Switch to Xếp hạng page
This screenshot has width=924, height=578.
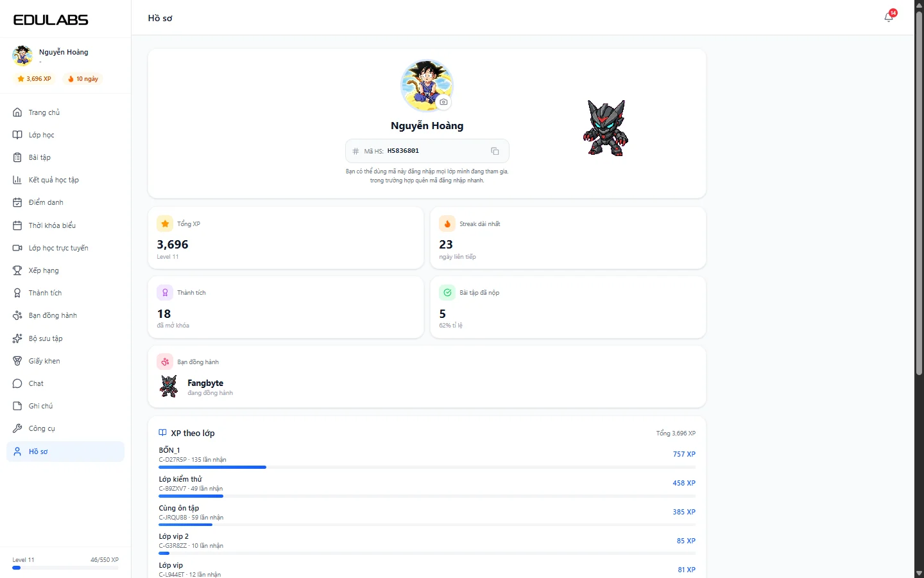click(x=65, y=270)
